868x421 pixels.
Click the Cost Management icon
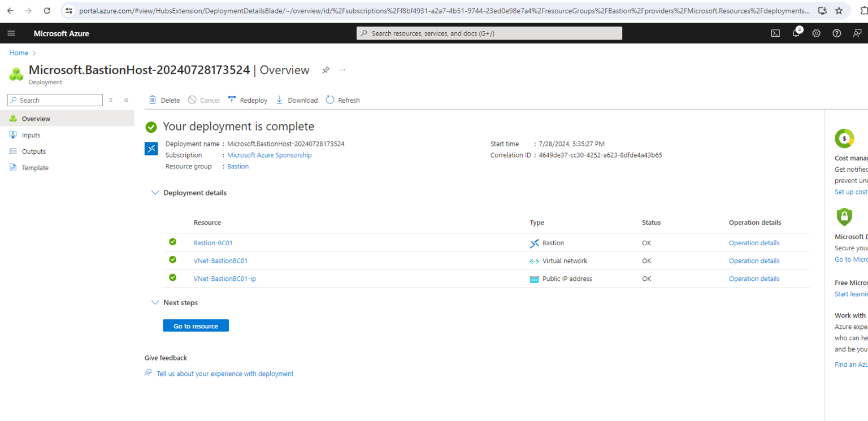click(844, 137)
